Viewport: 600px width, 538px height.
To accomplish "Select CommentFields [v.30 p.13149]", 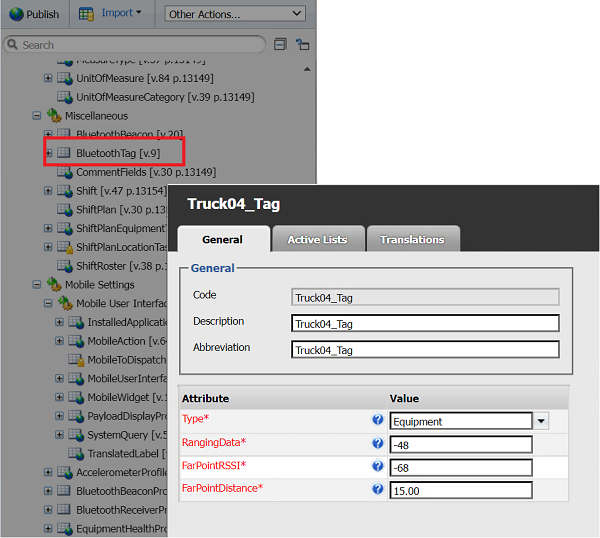I will (146, 172).
